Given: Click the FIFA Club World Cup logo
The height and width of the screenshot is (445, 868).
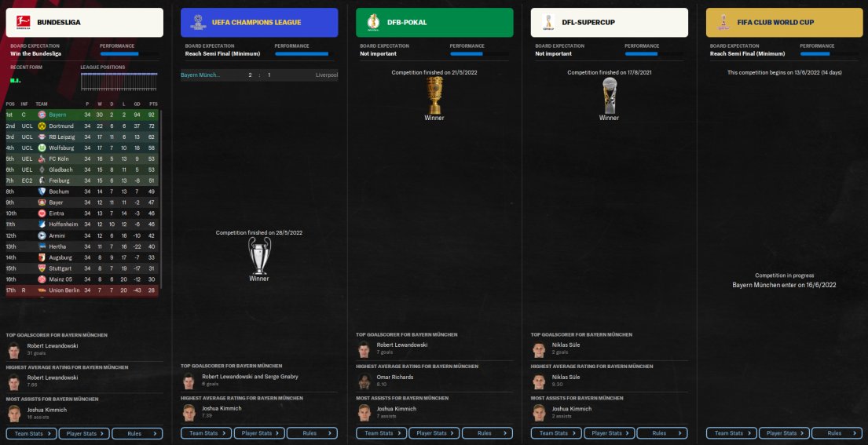Looking at the screenshot, I should 723,23.
